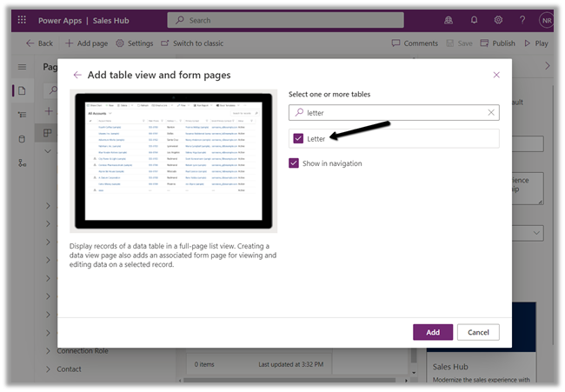The height and width of the screenshot is (392, 565).
Task: Close the Add table dialog
Action: 496,76
